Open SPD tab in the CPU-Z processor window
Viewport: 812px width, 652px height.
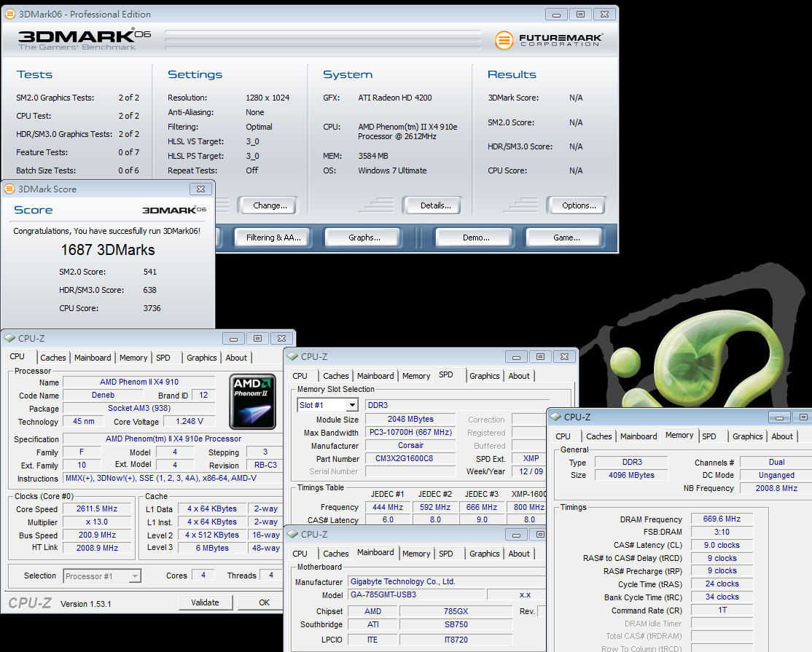pyautogui.click(x=163, y=358)
